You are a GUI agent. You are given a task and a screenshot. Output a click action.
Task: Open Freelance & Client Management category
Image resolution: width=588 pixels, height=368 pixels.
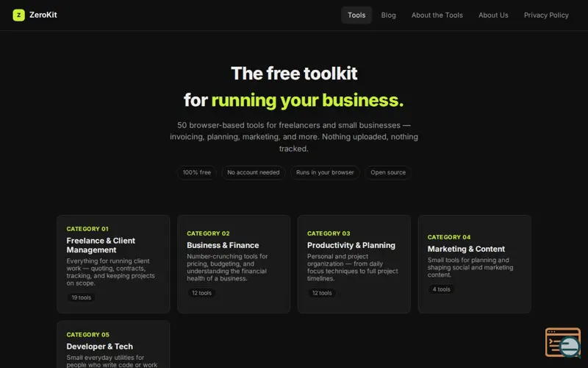(113, 264)
